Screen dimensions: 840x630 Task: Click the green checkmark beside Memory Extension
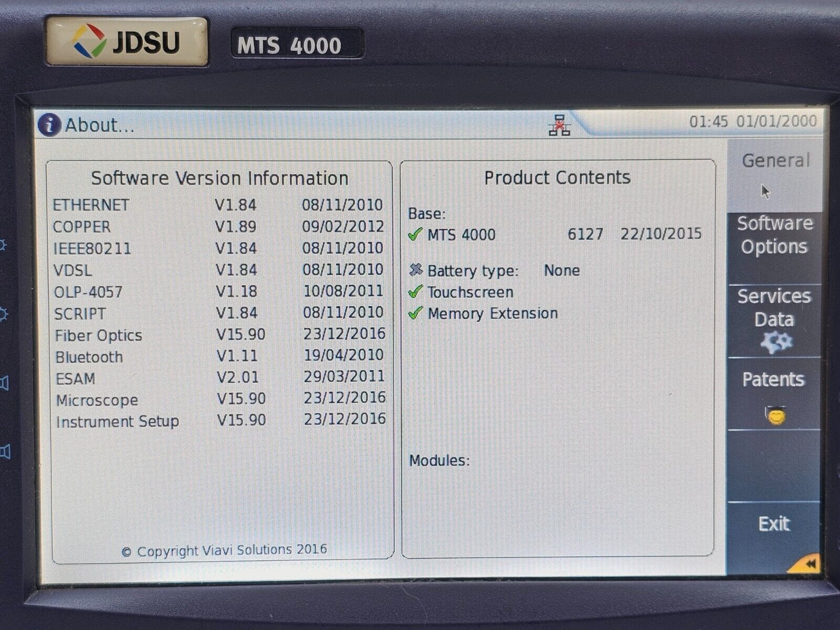click(415, 313)
